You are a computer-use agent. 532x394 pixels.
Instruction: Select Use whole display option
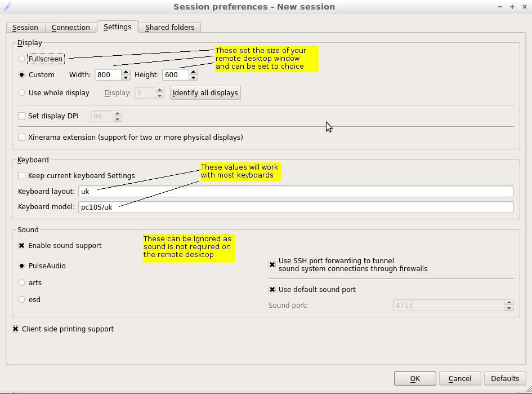tap(22, 93)
